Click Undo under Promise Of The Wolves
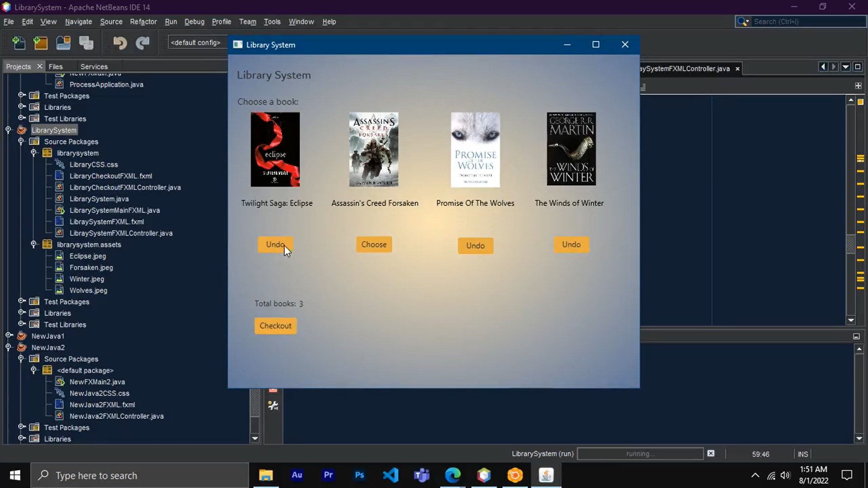This screenshot has width=868, height=488. [x=475, y=245]
